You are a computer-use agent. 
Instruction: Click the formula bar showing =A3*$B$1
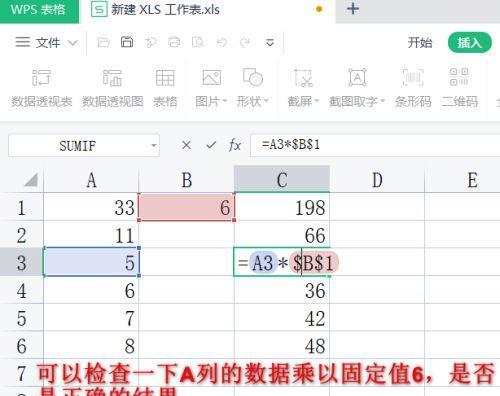(375, 145)
